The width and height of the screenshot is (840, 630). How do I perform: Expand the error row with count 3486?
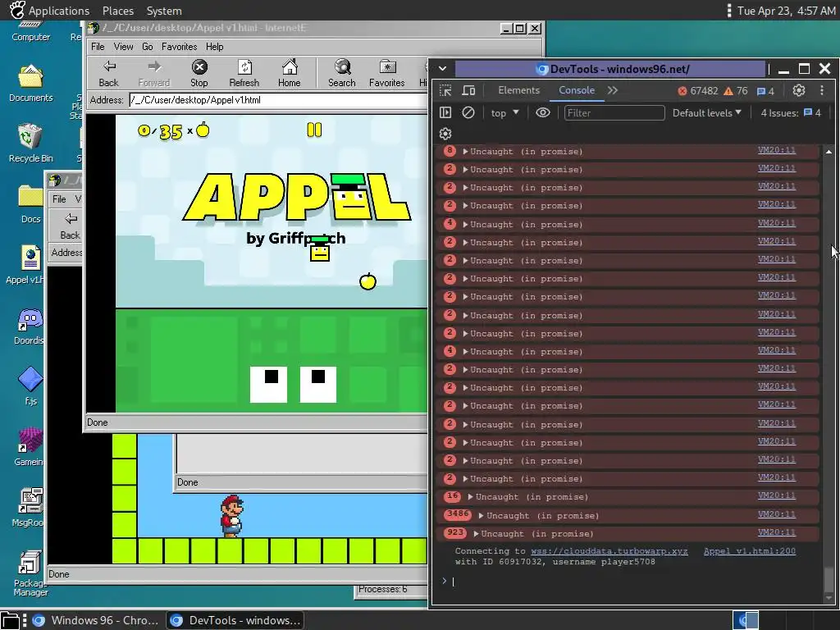pyautogui.click(x=481, y=516)
